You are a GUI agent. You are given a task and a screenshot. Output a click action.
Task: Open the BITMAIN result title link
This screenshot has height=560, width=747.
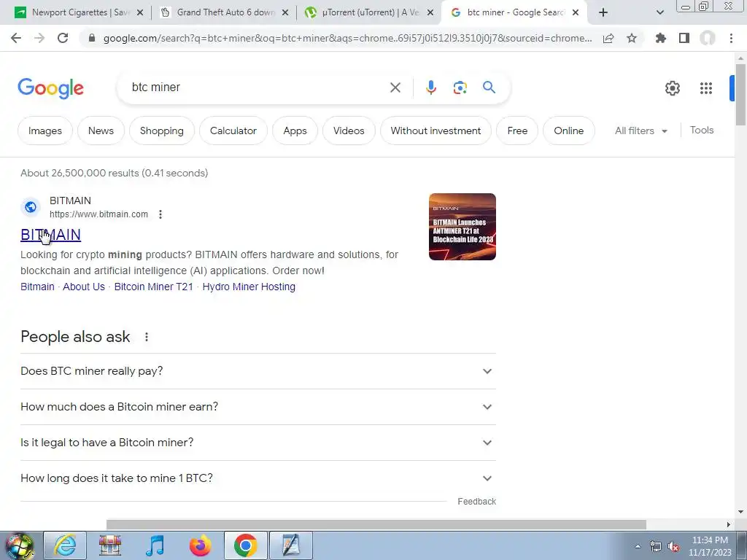click(50, 235)
